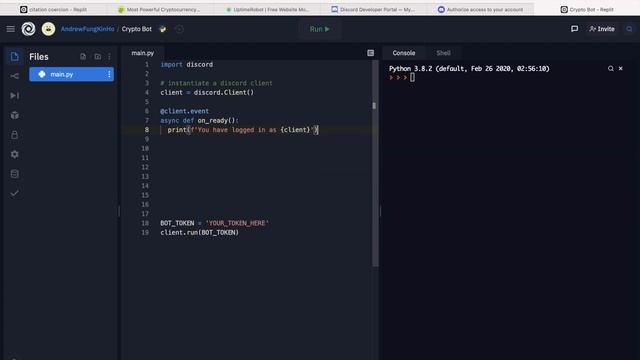Open the Settings gear sidebar icon
Screen dimensions: 640x360
click(14, 154)
